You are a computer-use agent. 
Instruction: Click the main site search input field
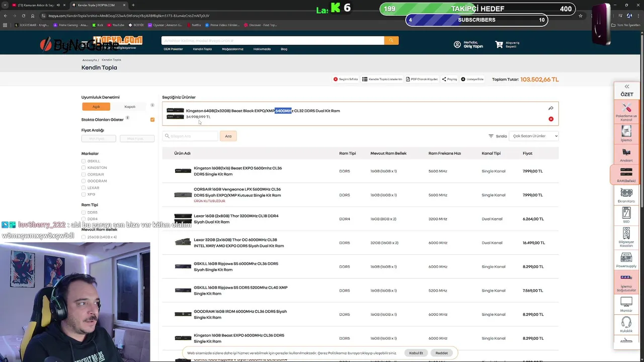tap(272, 40)
